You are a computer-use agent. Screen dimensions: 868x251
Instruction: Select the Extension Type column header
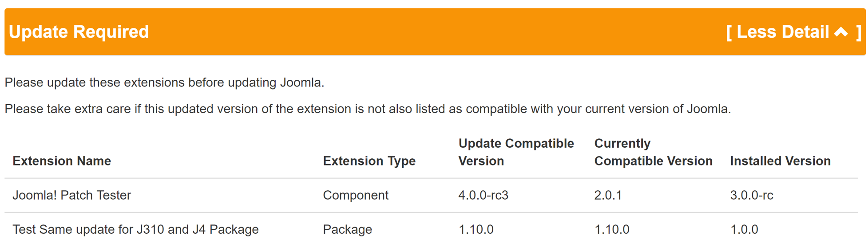point(369,161)
